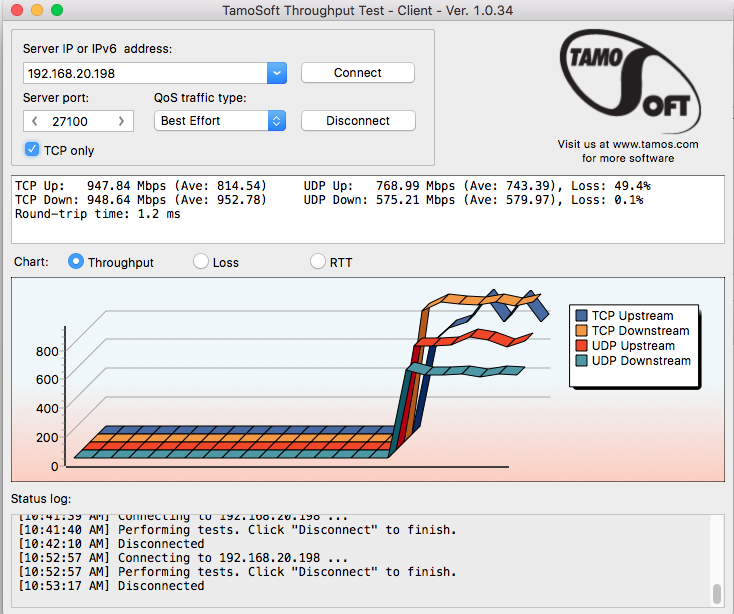The height and width of the screenshot is (614, 734).
Task: Click the 200 axis label on chart
Action: [47, 438]
